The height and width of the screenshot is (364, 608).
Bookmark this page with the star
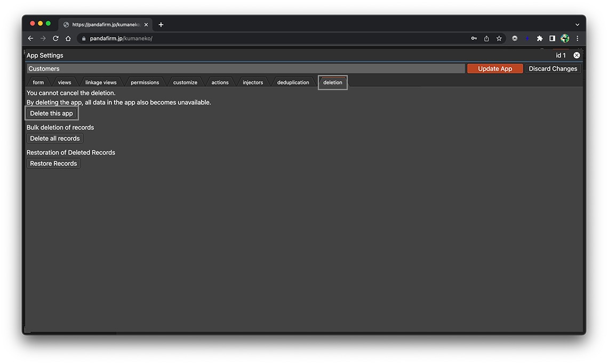(x=499, y=38)
